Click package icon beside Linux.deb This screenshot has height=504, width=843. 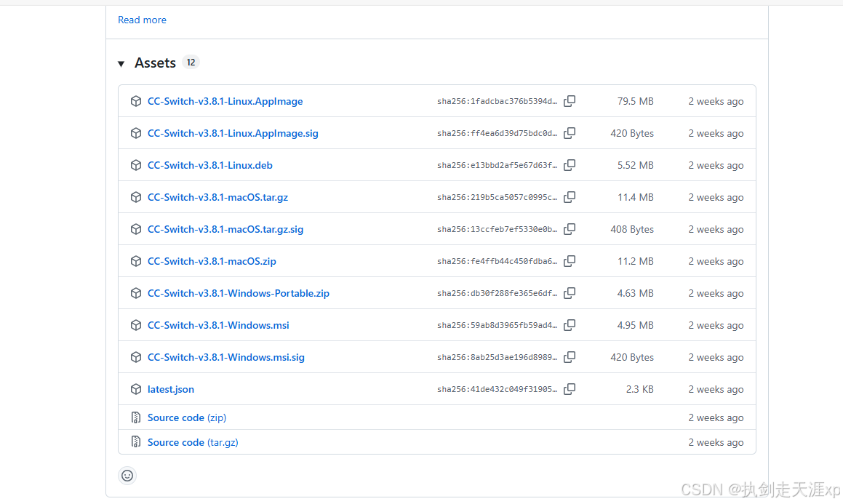[x=136, y=165]
